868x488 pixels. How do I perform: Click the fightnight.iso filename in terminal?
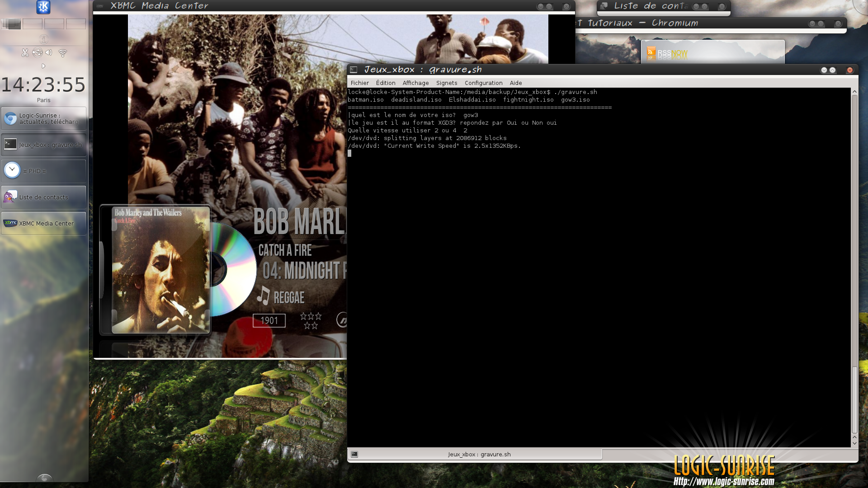(x=528, y=100)
